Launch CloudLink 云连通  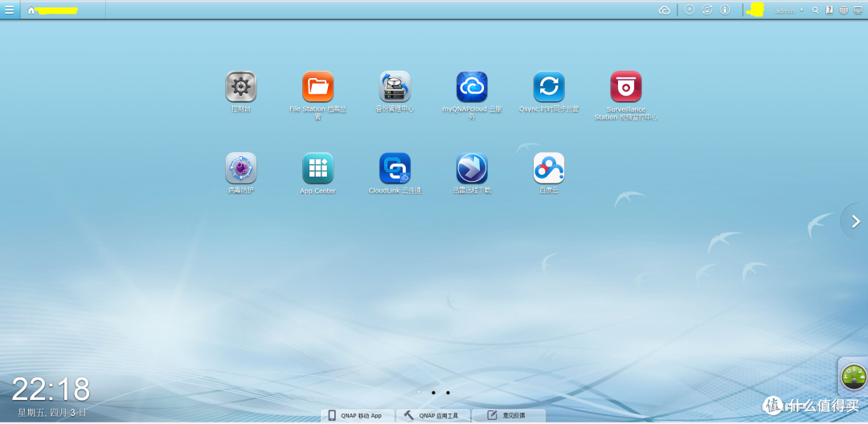[x=395, y=168]
